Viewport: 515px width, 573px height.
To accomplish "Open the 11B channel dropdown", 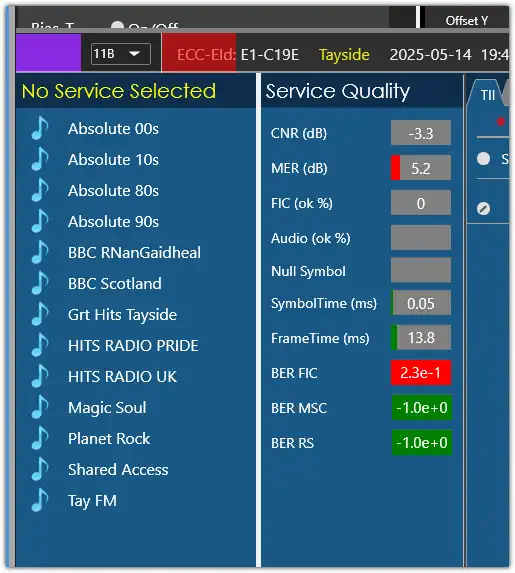I will tap(121, 54).
